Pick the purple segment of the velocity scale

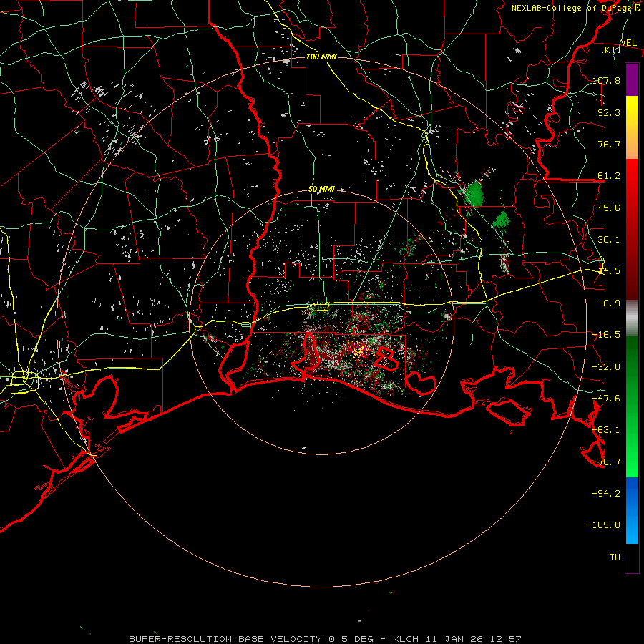pos(632,80)
